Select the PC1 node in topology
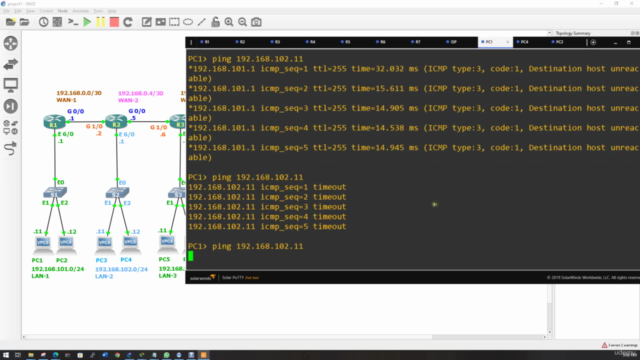This screenshot has width=640, height=360. tap(42, 244)
